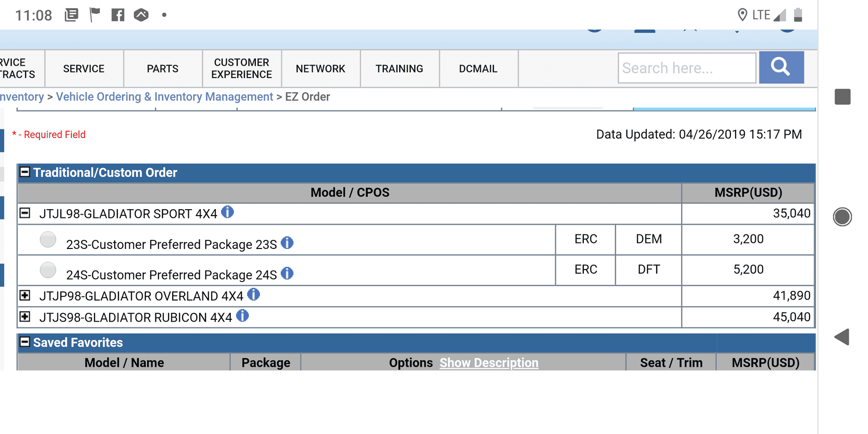Open the CUSTOMER EXPERIENCE menu
The width and height of the screenshot is (868, 434).
point(242,69)
